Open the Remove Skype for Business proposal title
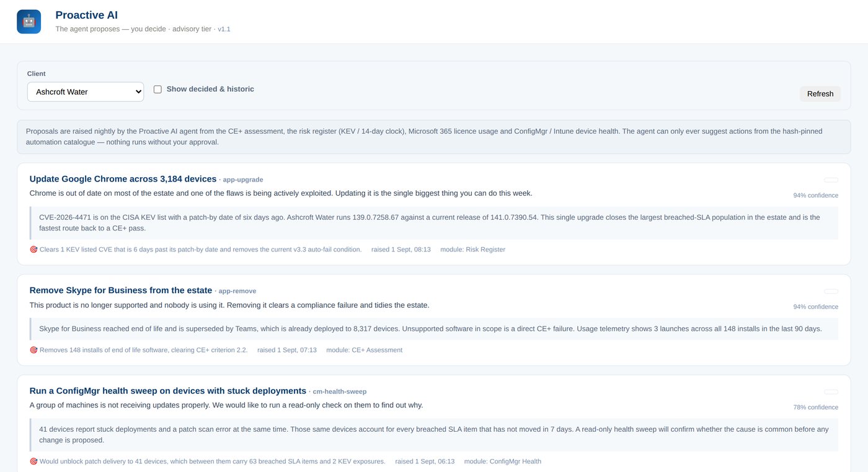Image resolution: width=868 pixels, height=472 pixels. point(121,291)
